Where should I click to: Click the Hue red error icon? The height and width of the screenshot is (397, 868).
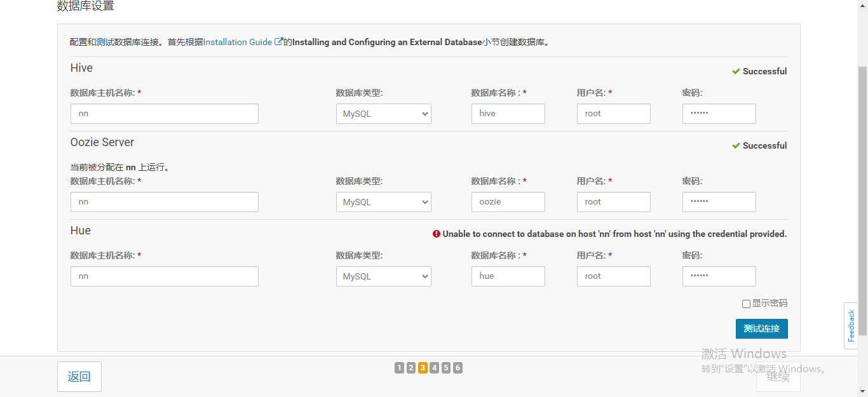tap(437, 234)
